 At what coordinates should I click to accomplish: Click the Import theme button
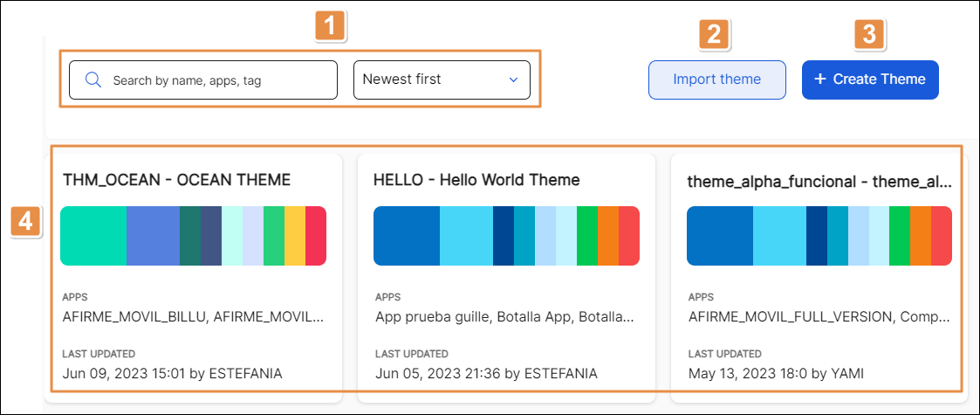coord(716,80)
